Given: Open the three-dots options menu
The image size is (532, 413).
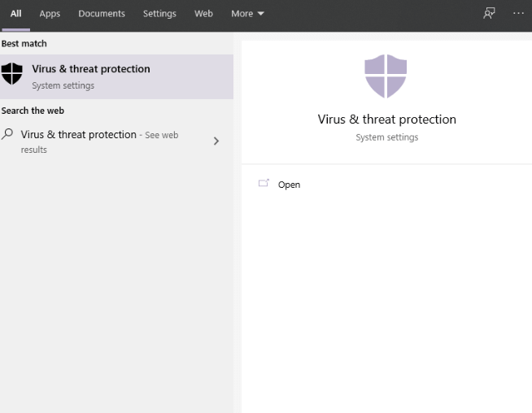Looking at the screenshot, I should (518, 13).
